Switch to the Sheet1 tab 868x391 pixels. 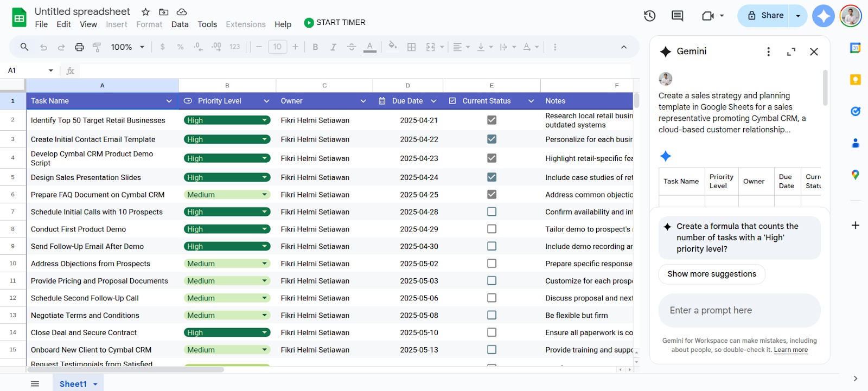[x=73, y=384]
